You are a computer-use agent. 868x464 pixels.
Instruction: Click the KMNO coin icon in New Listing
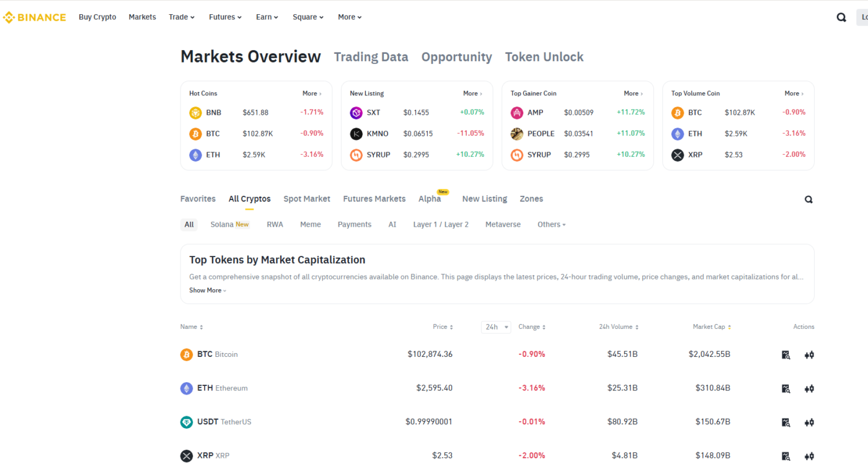[x=356, y=134]
